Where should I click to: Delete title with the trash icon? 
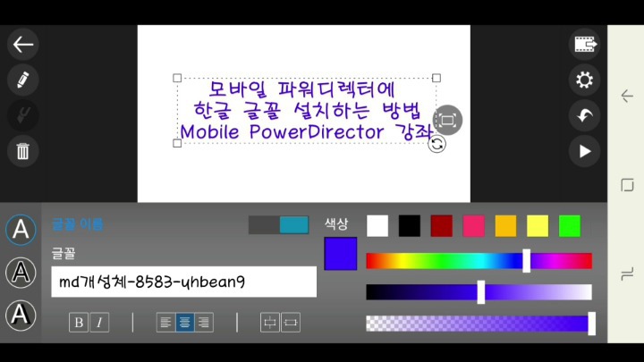[x=23, y=151]
